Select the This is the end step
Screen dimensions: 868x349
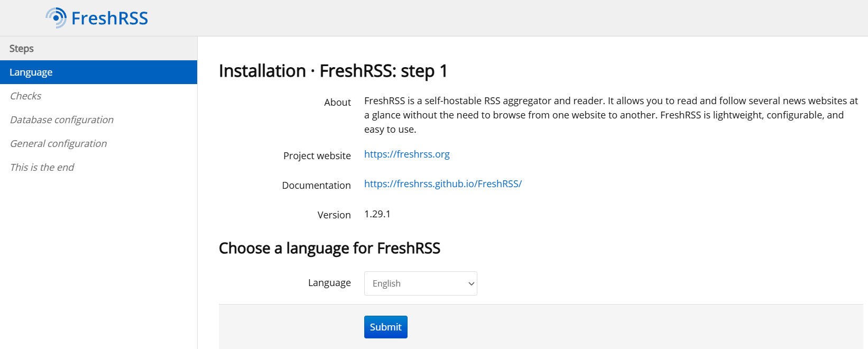[x=42, y=167]
